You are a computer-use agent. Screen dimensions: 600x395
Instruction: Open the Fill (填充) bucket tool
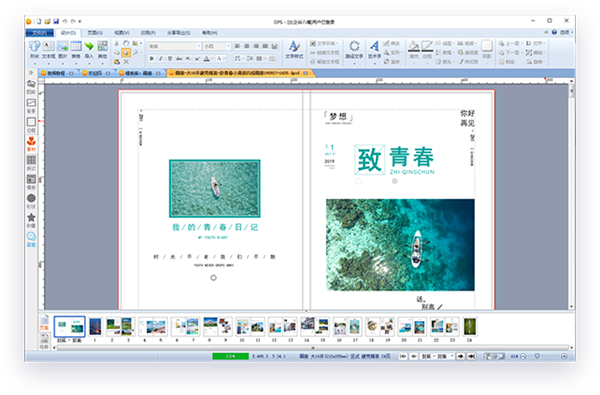(414, 50)
